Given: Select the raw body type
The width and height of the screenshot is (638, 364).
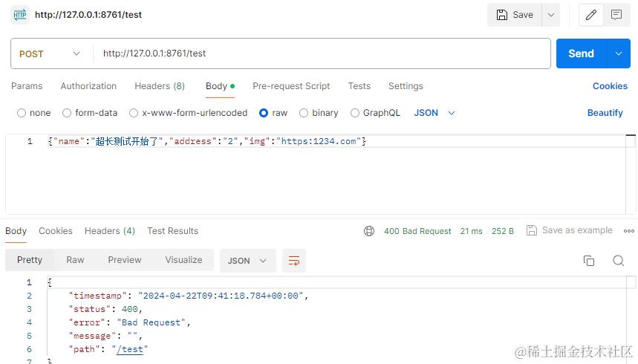Looking at the screenshot, I should (x=264, y=113).
